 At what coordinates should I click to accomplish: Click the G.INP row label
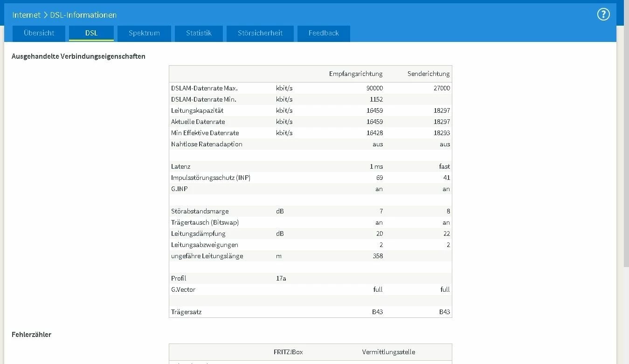(180, 189)
